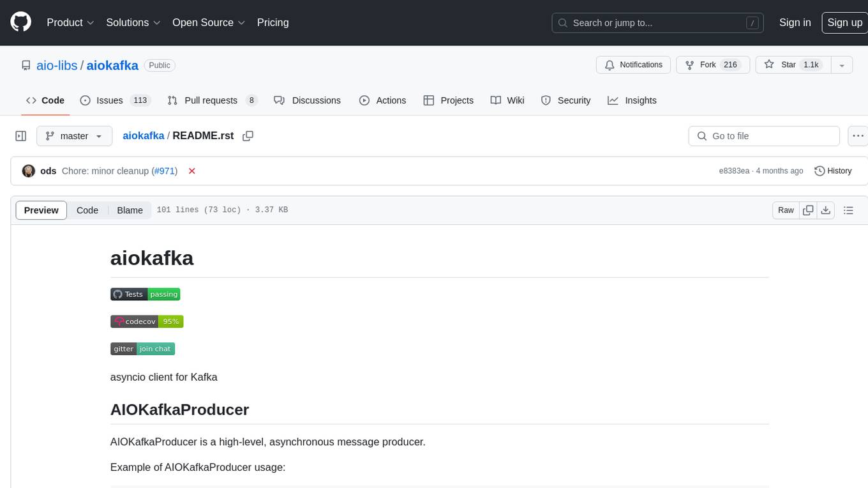Click the Go to file search field
The image size is (868, 488).
(x=764, y=136)
